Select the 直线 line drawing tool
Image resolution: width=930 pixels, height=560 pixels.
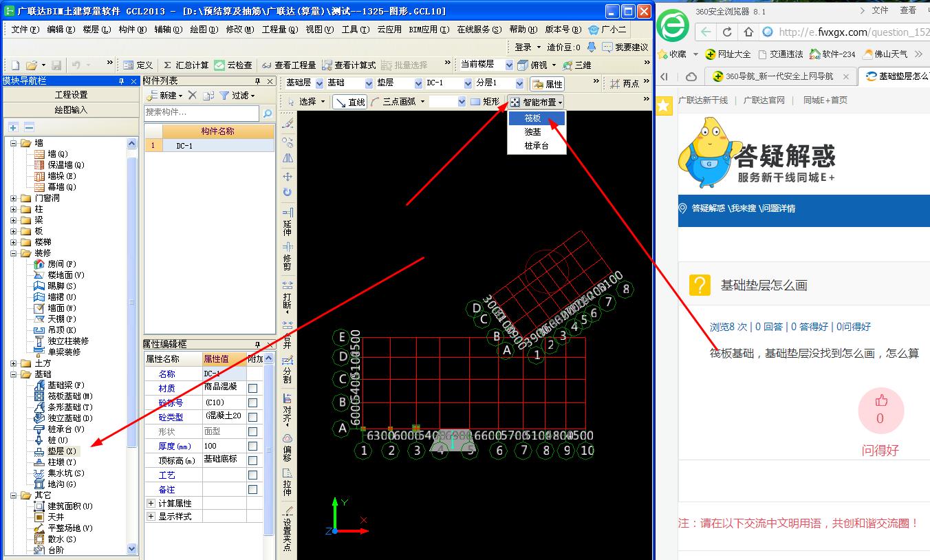pyautogui.click(x=349, y=102)
